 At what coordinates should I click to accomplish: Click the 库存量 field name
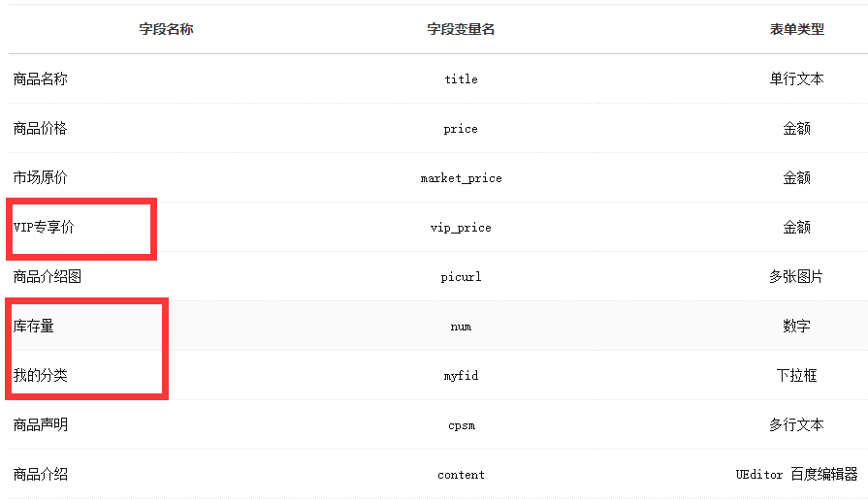pyautogui.click(x=34, y=327)
